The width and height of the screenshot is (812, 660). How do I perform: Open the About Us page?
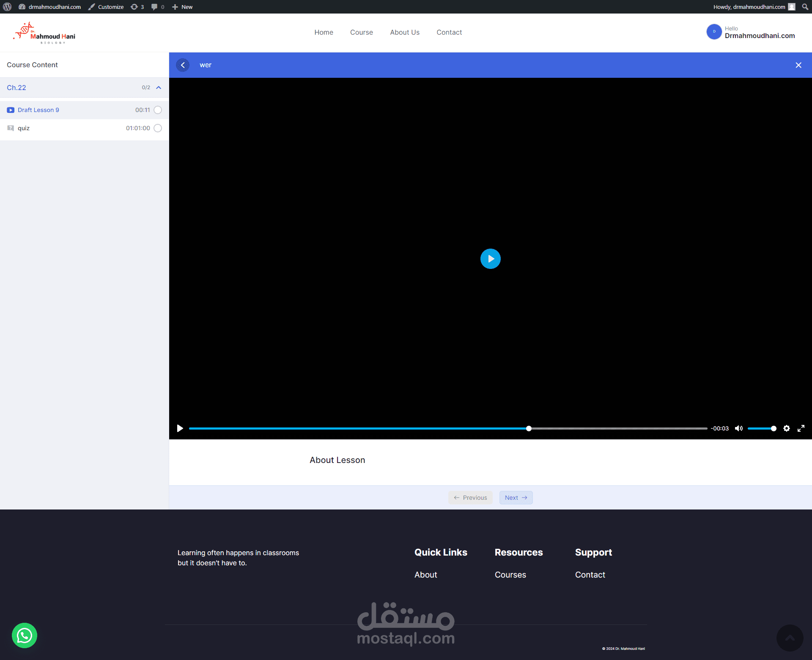(404, 32)
